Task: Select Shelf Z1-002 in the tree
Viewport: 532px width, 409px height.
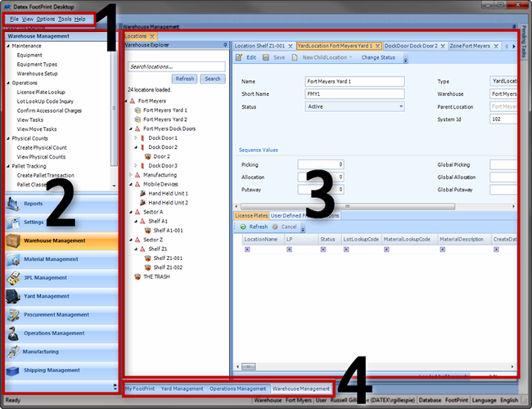Action: tap(168, 267)
